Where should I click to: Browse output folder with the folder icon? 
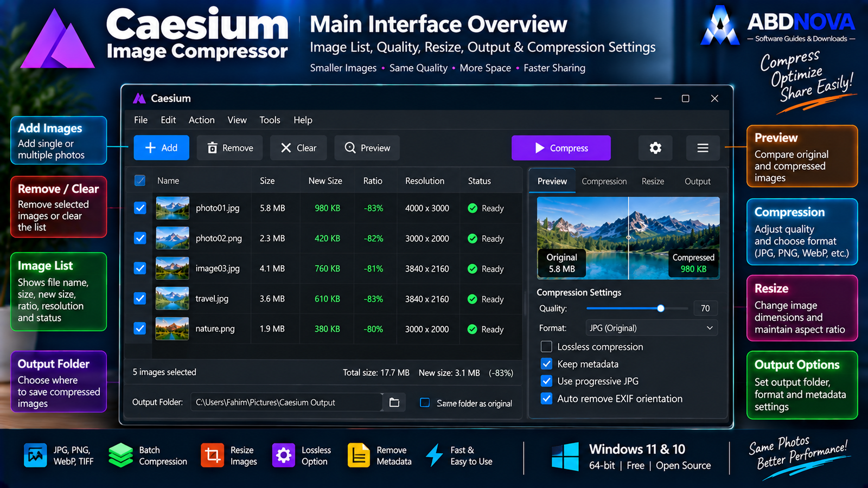(x=394, y=402)
